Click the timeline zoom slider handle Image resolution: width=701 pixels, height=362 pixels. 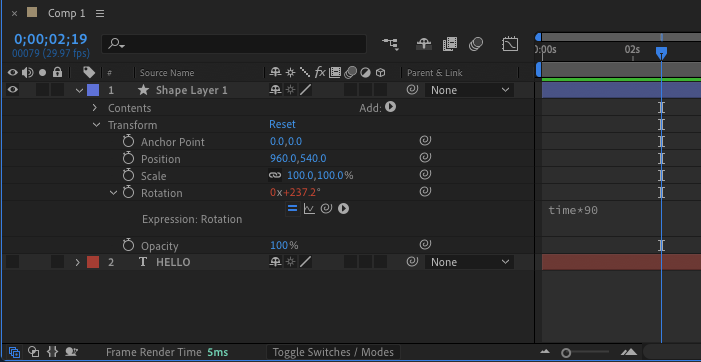566,353
